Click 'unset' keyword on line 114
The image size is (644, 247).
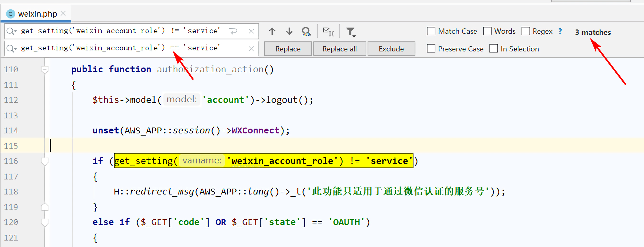pyautogui.click(x=106, y=130)
